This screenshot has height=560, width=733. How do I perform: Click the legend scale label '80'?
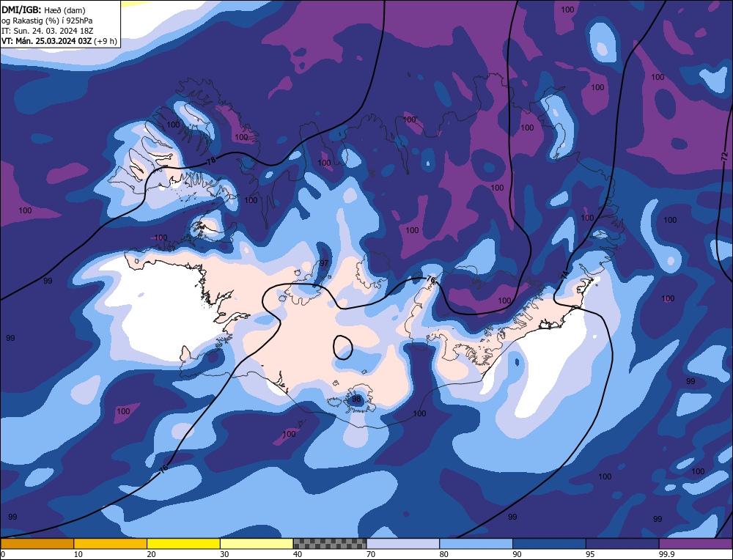click(x=443, y=554)
